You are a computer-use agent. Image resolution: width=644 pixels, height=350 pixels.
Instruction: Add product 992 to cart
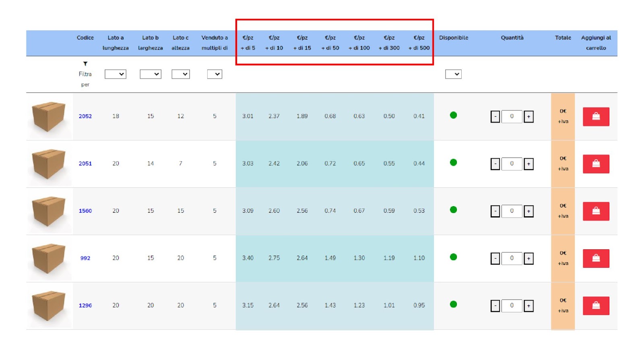click(x=596, y=258)
